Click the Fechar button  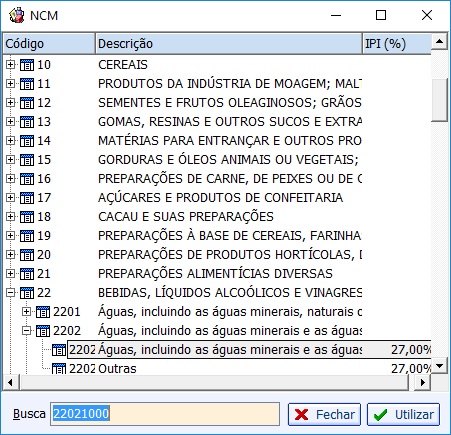point(324,414)
